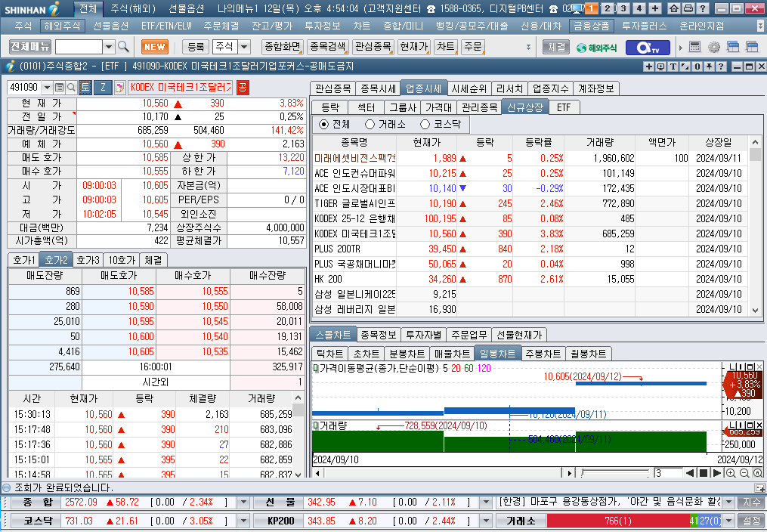The width and height of the screenshot is (767, 532).
Task: Click chart candle count input field
Action: click(x=668, y=473)
